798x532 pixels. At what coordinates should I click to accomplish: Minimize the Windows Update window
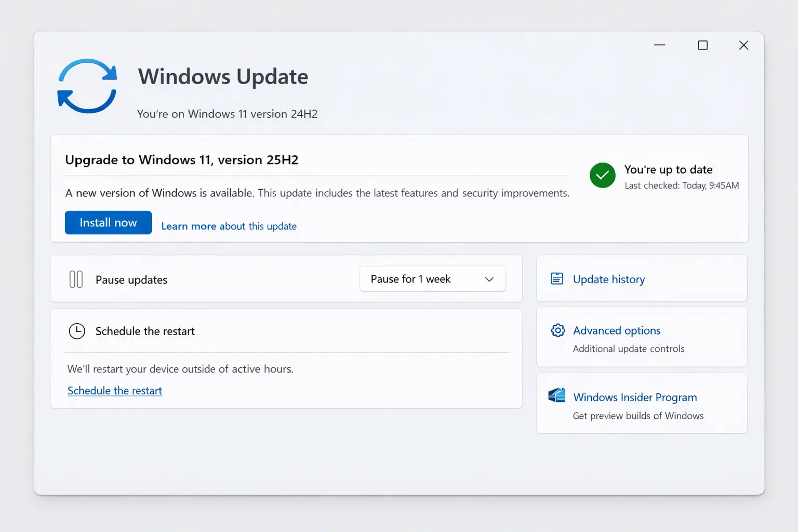pos(659,45)
